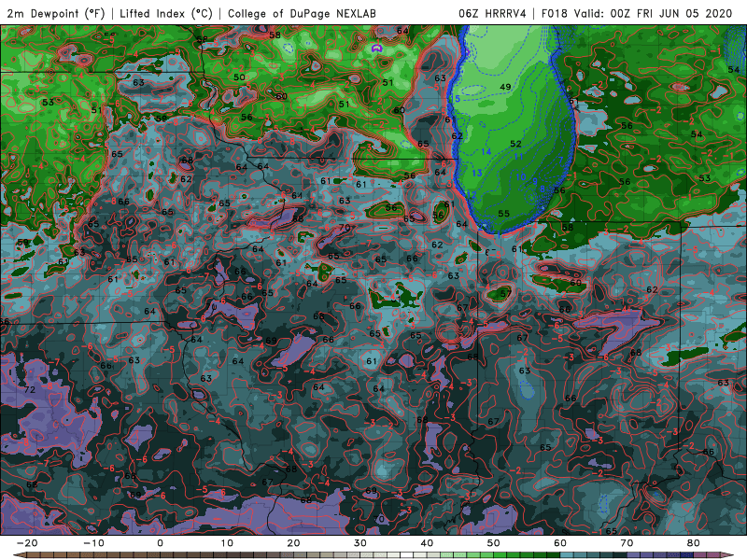
Task: Click the 0 label on the color scale
Action: [160, 543]
